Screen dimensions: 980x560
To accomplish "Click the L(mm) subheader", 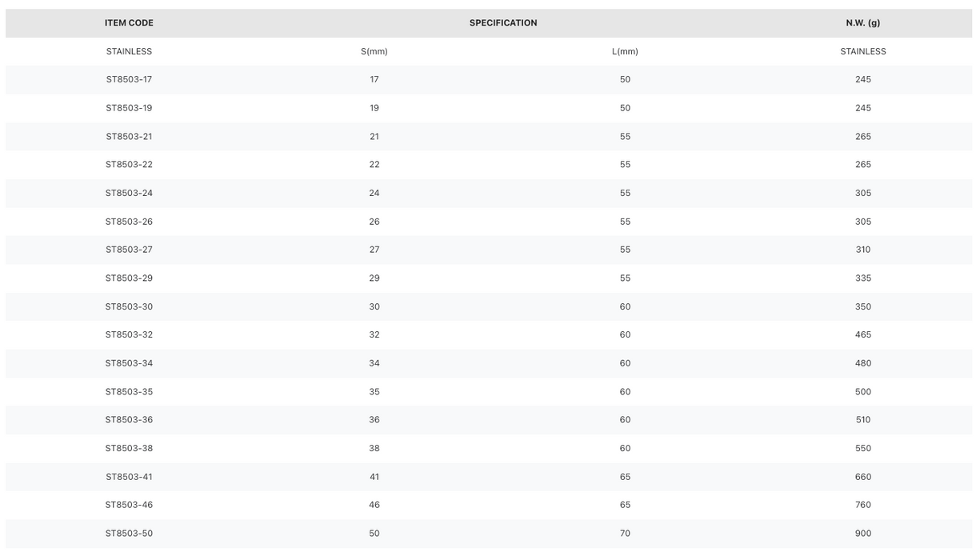I will point(625,52).
